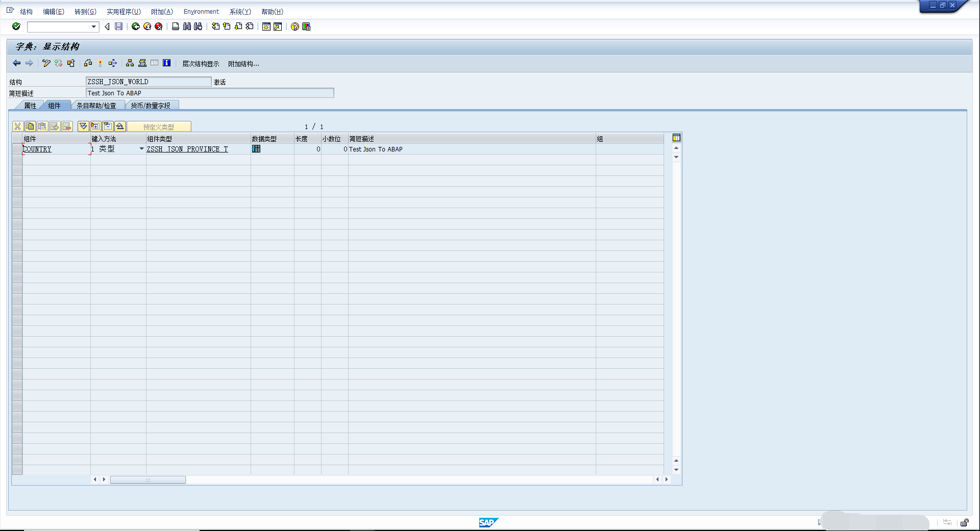Click the 附加结构... append structure button
This screenshot has width=980, height=531.
click(243, 64)
